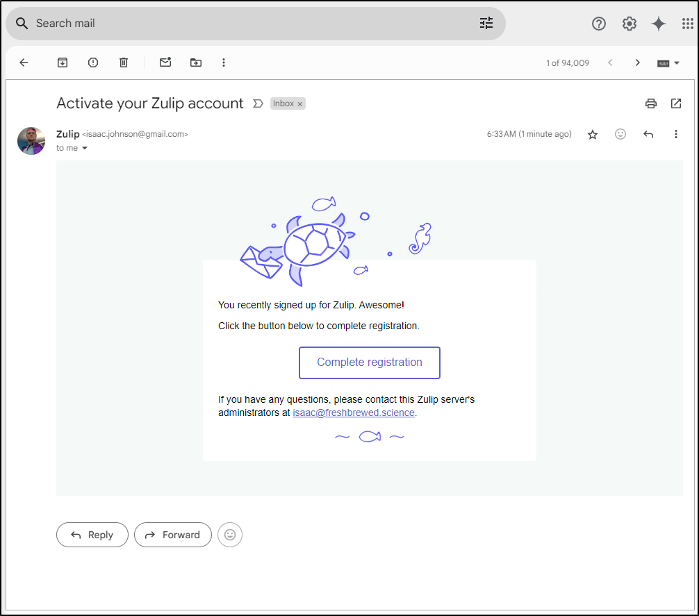
Task: Click the sender address isaac.johnson@gmail.com
Action: pos(135,134)
